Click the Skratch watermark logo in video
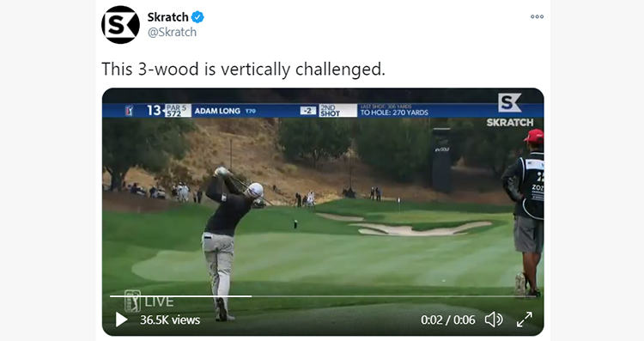Viewport: 644px width, 341px height. point(510,110)
